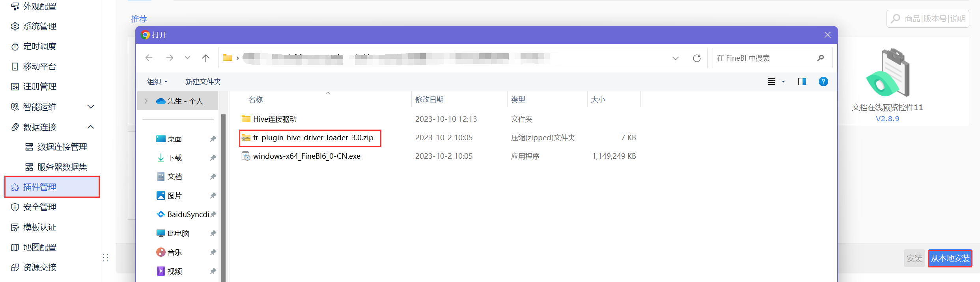Click 新建文件夹 button

click(x=203, y=82)
